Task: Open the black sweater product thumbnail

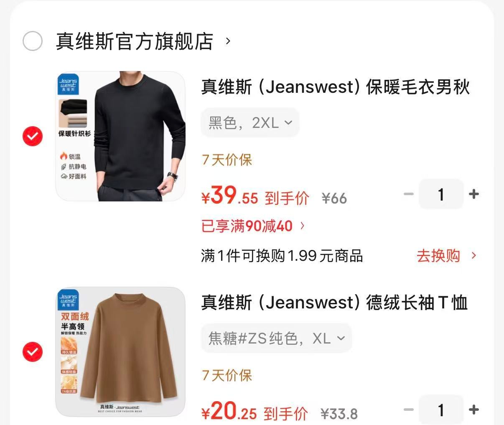Action: click(x=120, y=136)
